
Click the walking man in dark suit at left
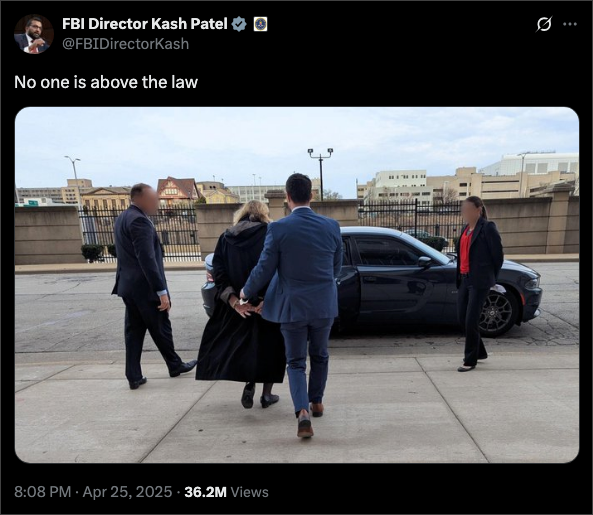click(x=147, y=285)
